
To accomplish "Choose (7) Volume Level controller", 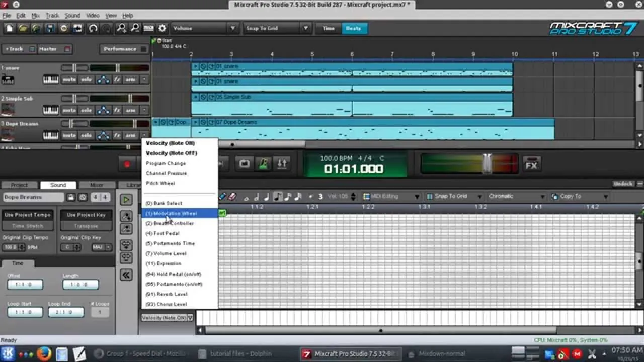I will [180, 254].
